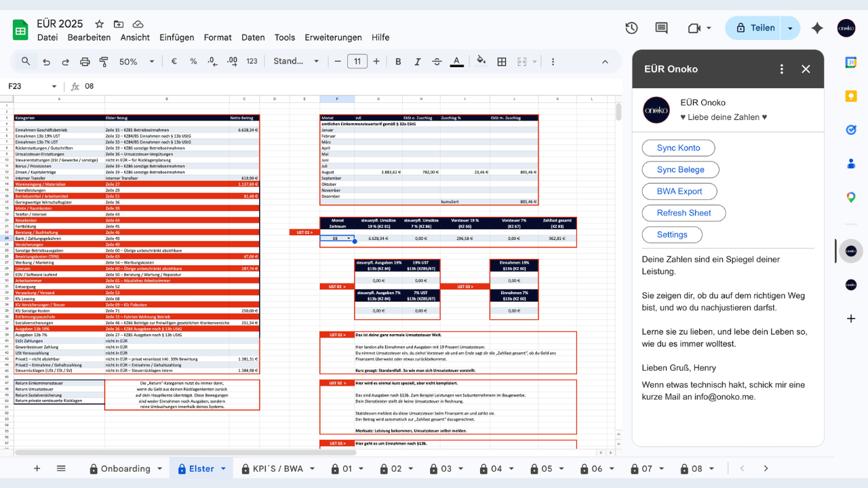
Task: Click the BWA Export button
Action: pos(679,191)
